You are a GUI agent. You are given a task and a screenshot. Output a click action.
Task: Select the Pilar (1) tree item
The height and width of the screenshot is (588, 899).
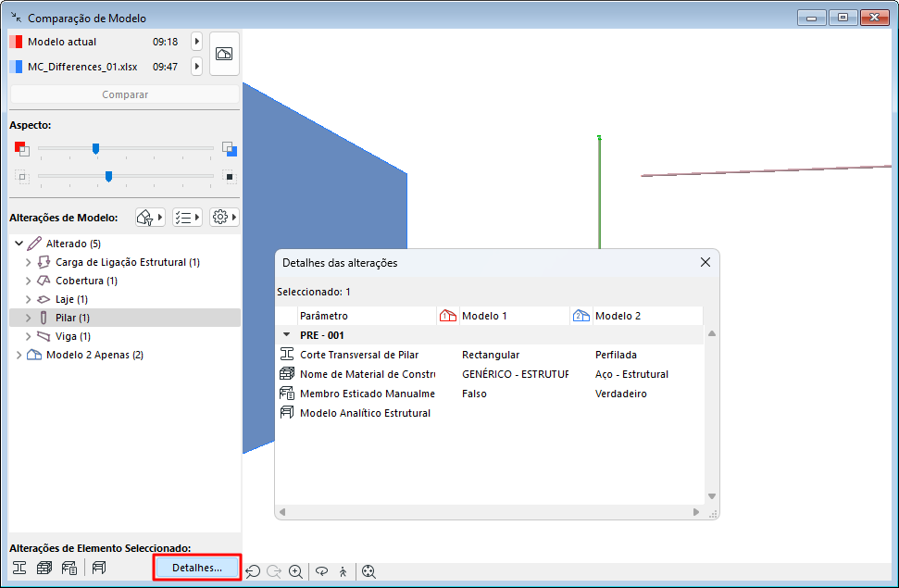(x=125, y=318)
